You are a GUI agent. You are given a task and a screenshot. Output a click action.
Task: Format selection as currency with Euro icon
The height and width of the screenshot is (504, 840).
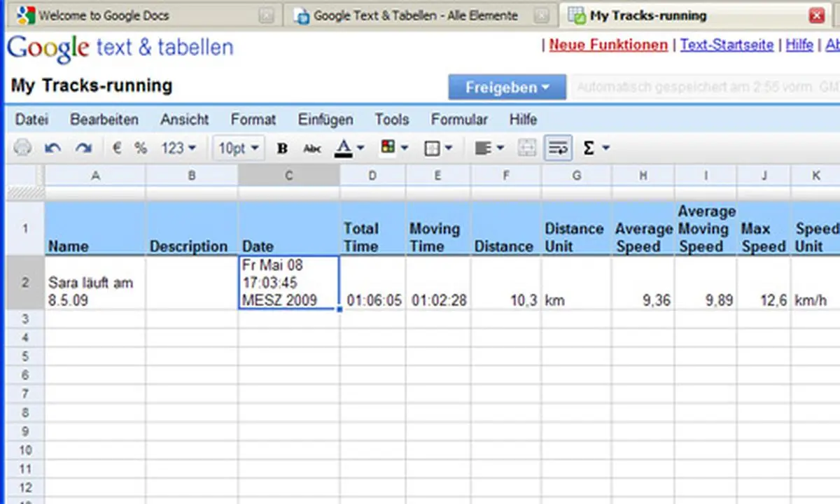116,148
